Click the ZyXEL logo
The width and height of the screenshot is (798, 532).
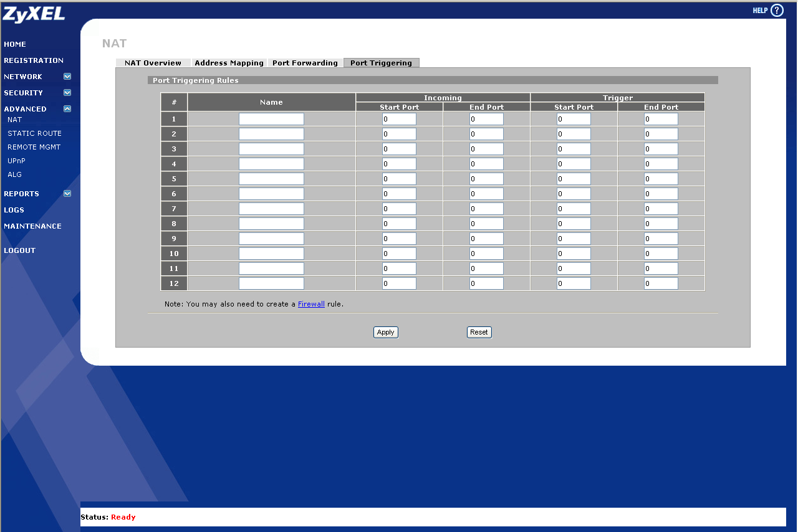[x=34, y=14]
